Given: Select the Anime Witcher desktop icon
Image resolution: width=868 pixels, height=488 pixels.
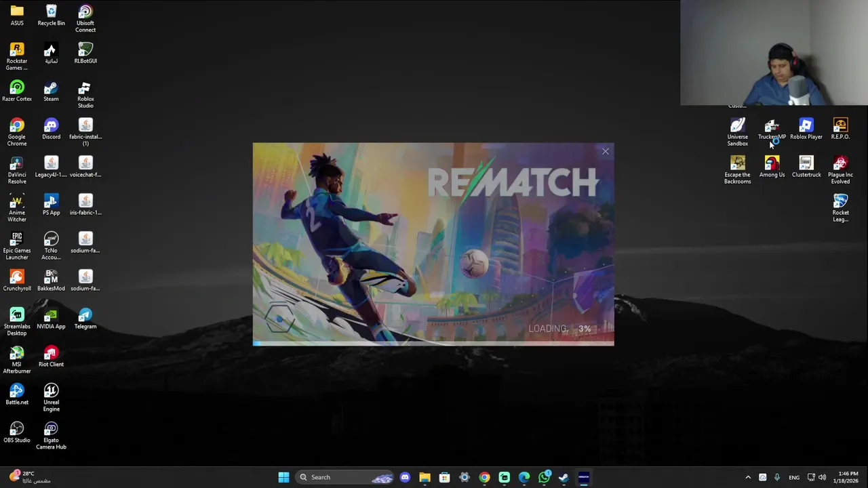Looking at the screenshot, I should [x=17, y=208].
